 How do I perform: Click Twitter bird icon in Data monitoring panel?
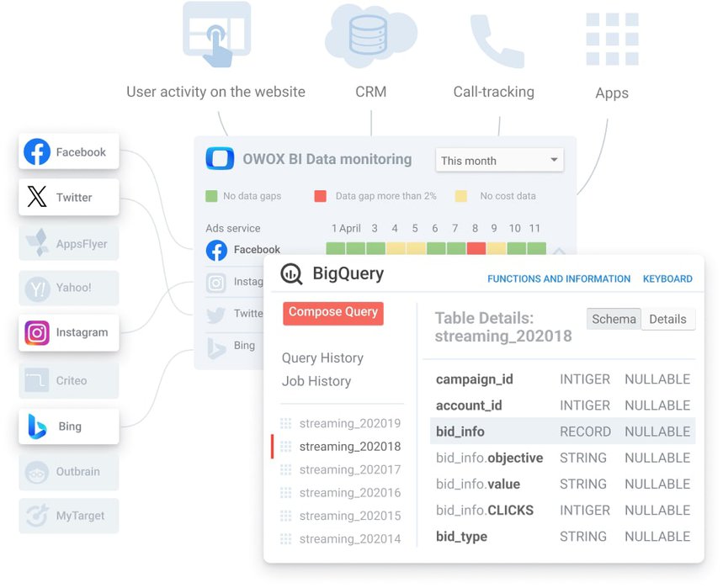(x=215, y=315)
